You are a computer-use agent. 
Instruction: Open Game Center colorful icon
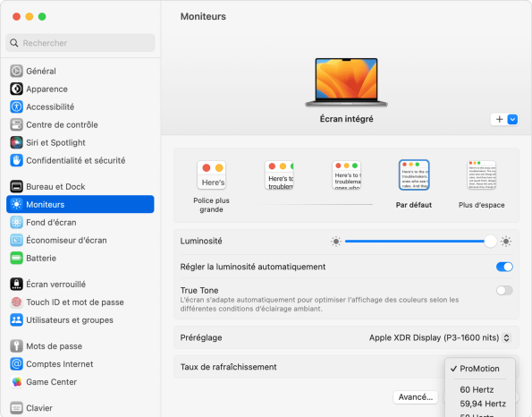pyautogui.click(x=16, y=382)
